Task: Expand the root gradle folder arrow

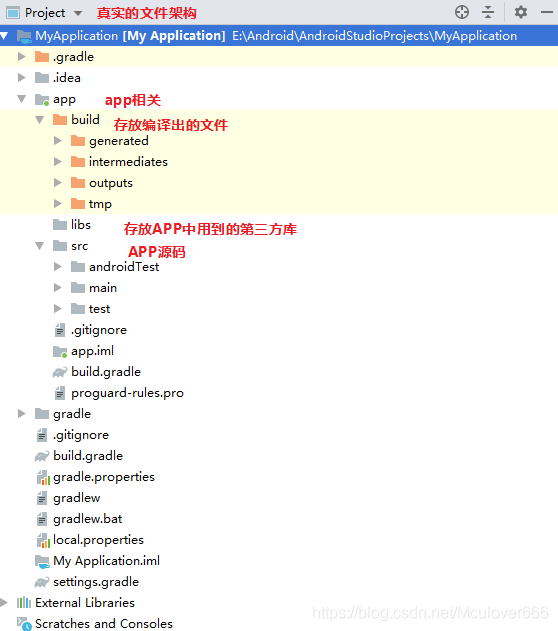Action: (x=22, y=414)
